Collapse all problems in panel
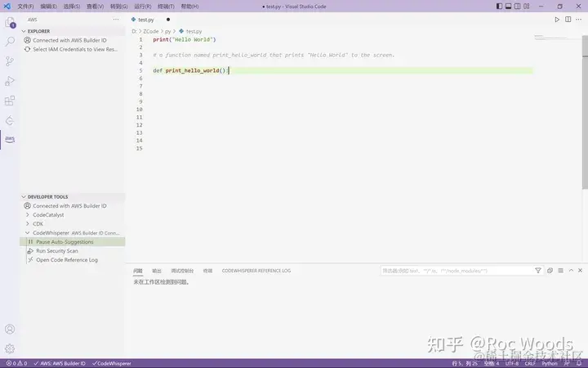 pyautogui.click(x=550, y=271)
